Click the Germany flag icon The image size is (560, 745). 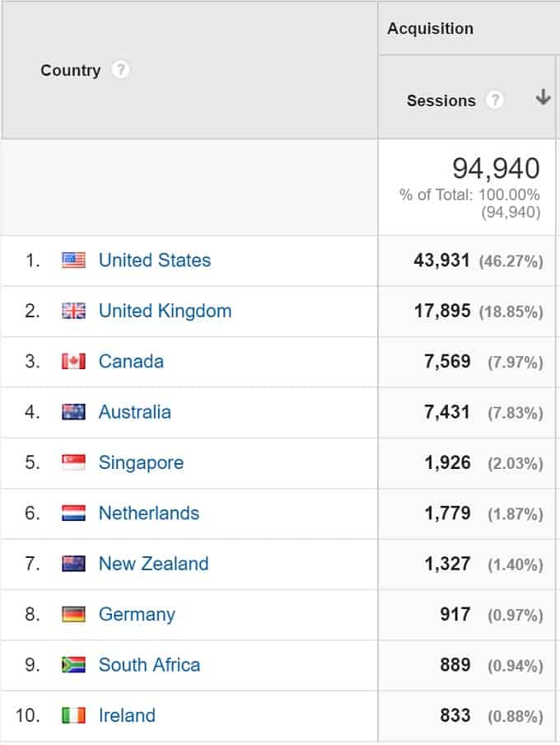point(73,614)
